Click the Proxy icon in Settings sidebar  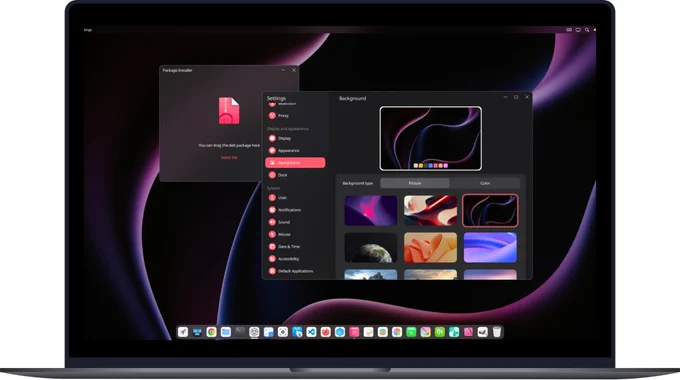pos(272,115)
